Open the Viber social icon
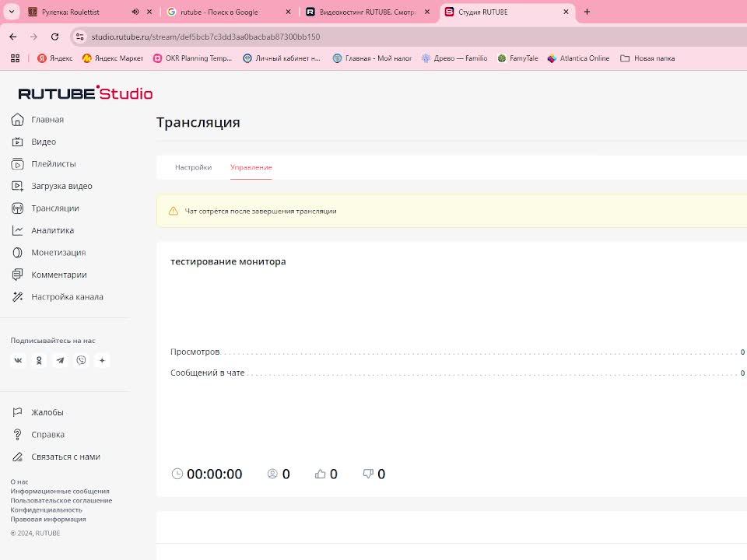 coord(81,360)
